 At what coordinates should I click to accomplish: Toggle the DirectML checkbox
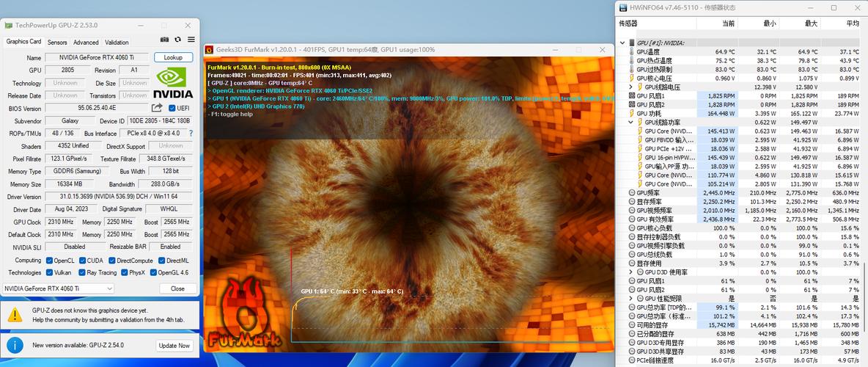pos(161,261)
